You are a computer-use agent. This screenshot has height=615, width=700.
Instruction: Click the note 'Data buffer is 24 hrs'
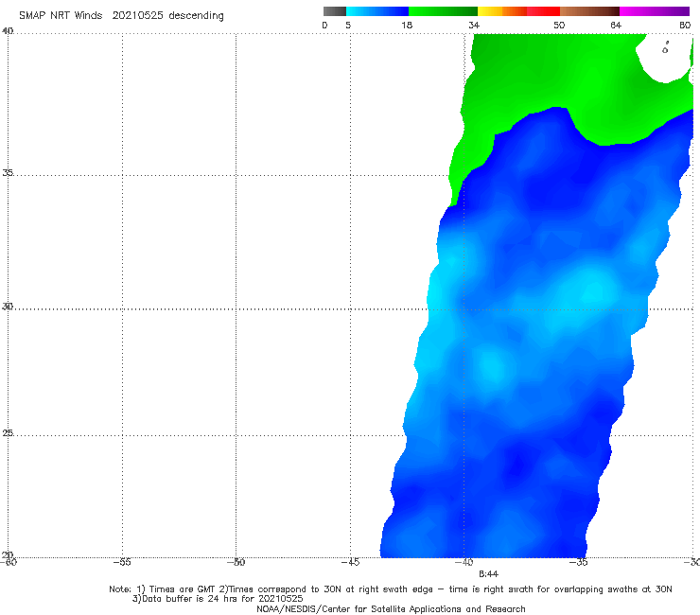191,599
